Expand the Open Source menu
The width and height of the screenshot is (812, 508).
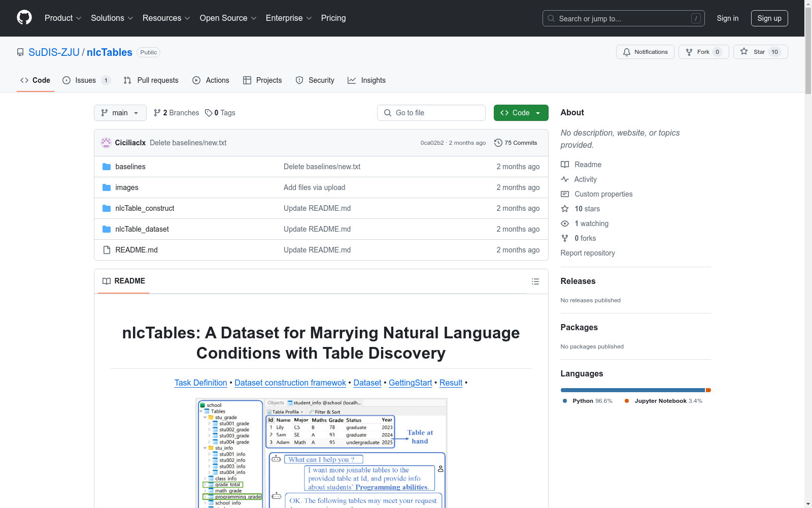228,18
